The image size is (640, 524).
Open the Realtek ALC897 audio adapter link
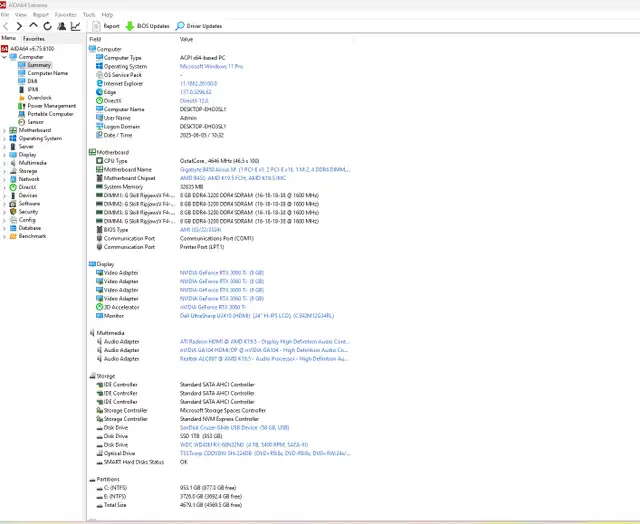coord(264,359)
